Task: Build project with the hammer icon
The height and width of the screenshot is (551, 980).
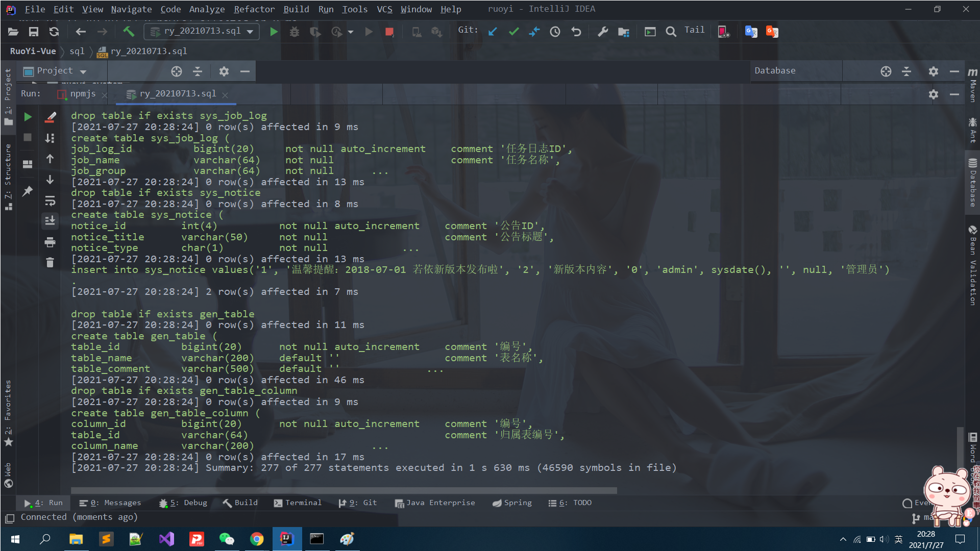Action: pyautogui.click(x=129, y=32)
